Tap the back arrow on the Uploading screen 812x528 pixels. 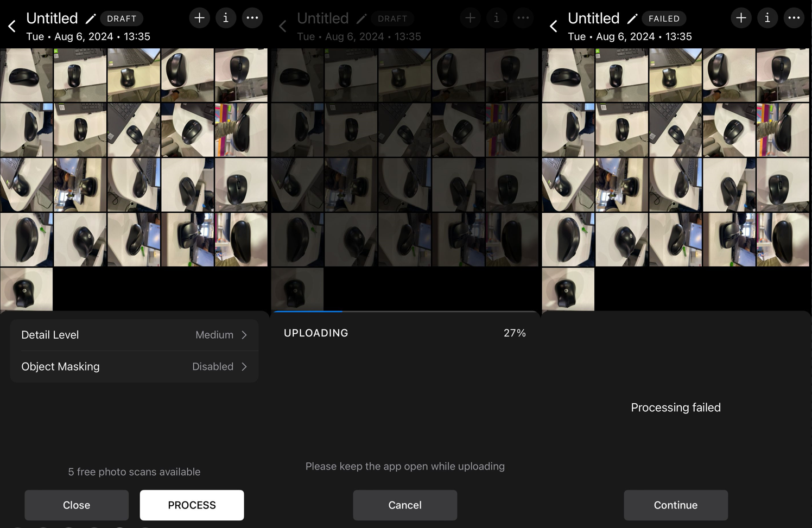283,26
